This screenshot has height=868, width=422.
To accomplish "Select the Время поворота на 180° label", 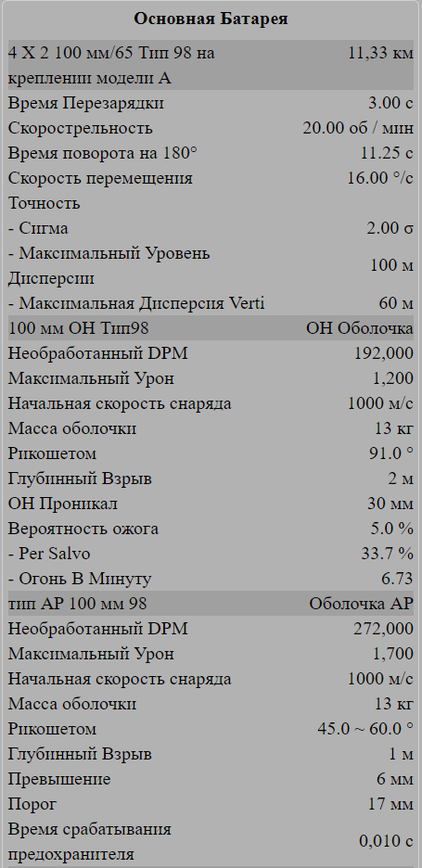I will pos(102,153).
